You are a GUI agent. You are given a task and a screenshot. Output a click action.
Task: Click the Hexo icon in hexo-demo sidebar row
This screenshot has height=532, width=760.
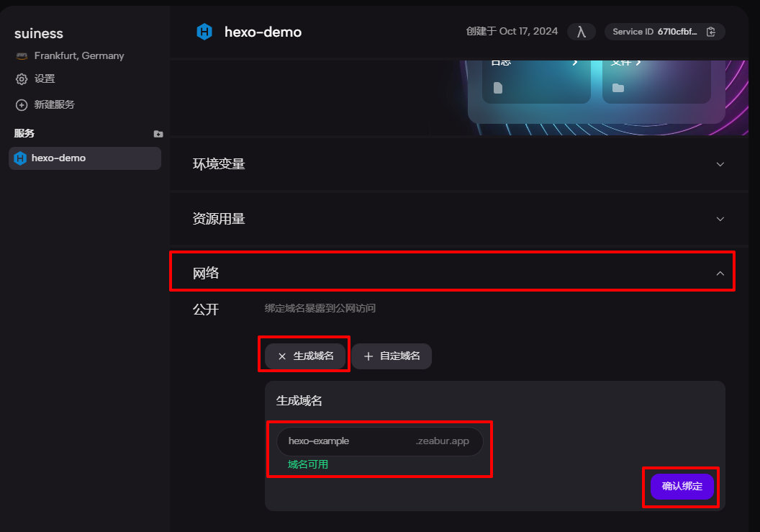tap(20, 158)
